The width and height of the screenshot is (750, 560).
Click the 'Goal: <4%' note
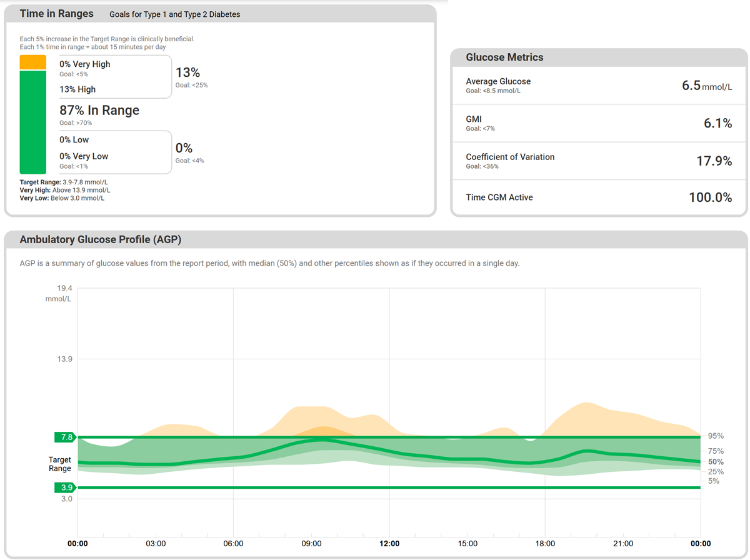(x=189, y=161)
